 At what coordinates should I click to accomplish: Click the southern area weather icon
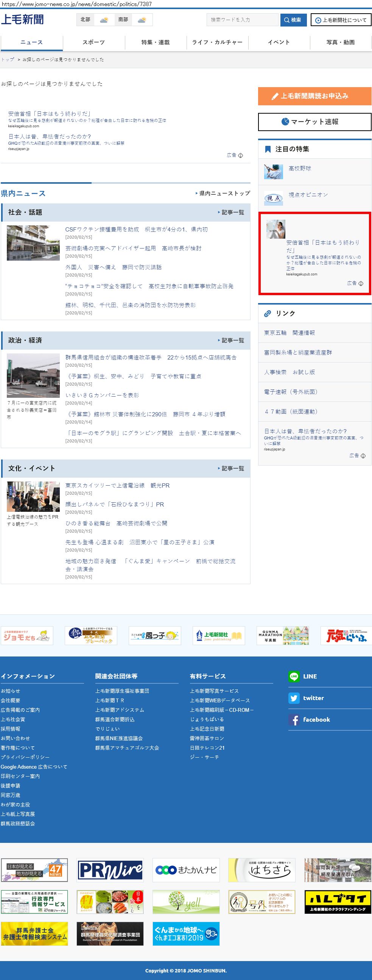point(142,20)
